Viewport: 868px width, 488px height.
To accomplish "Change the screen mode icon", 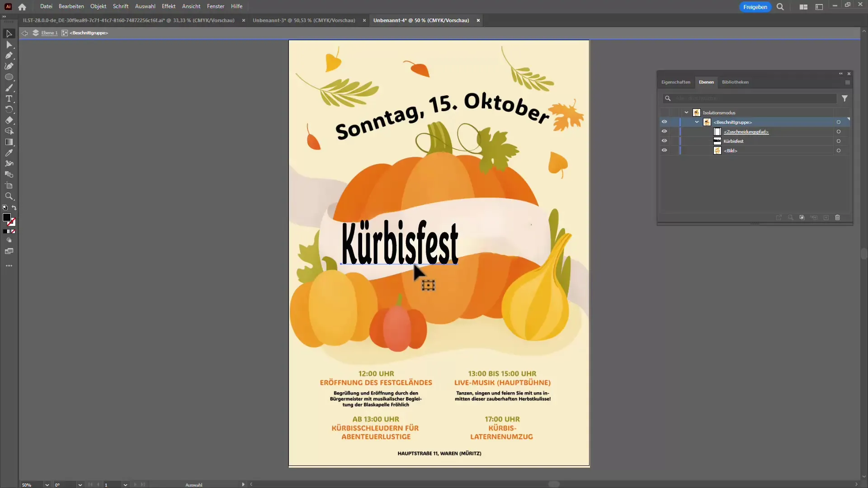I will click(9, 251).
